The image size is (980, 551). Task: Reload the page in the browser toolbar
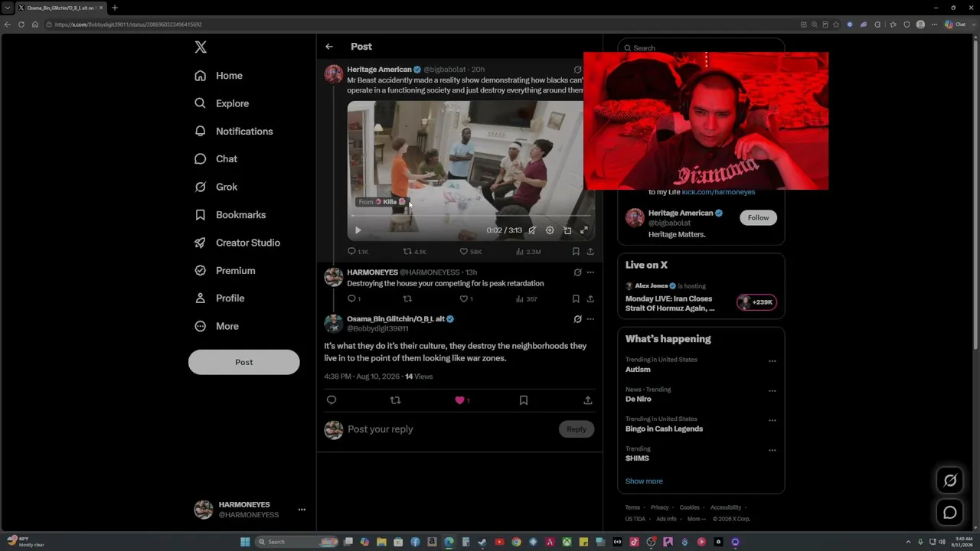[x=21, y=24]
